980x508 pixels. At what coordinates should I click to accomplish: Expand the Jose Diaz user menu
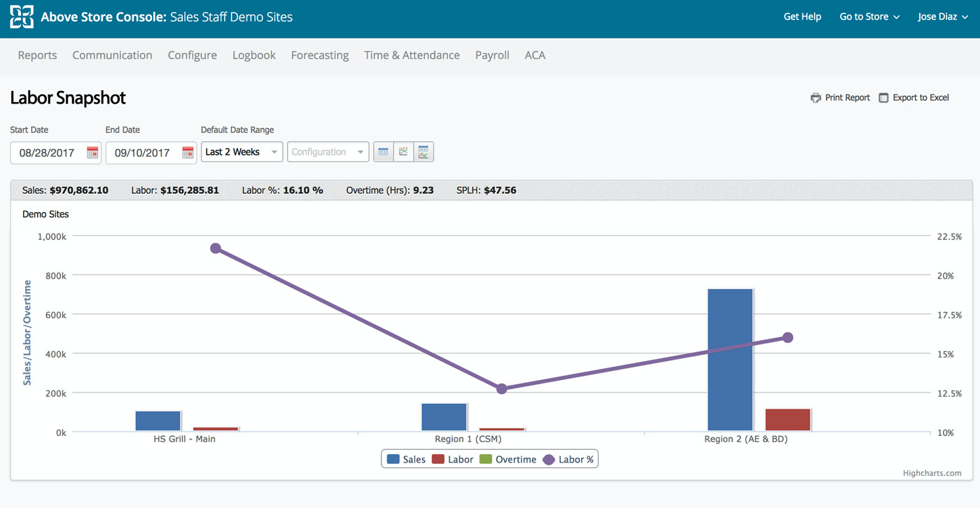click(943, 17)
